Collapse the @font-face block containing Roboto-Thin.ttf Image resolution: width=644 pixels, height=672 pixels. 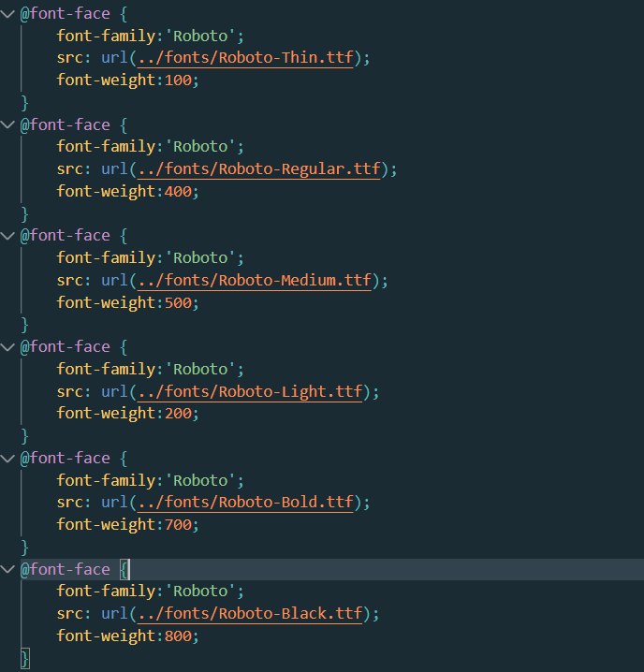tap(7, 14)
